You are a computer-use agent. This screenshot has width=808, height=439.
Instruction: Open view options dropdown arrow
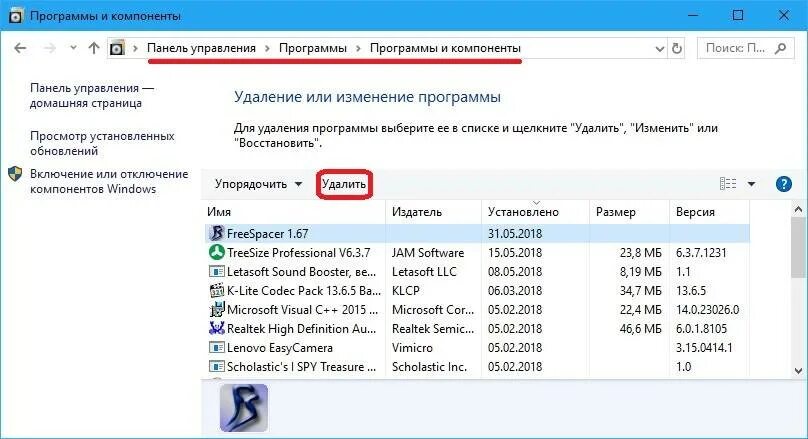751,184
